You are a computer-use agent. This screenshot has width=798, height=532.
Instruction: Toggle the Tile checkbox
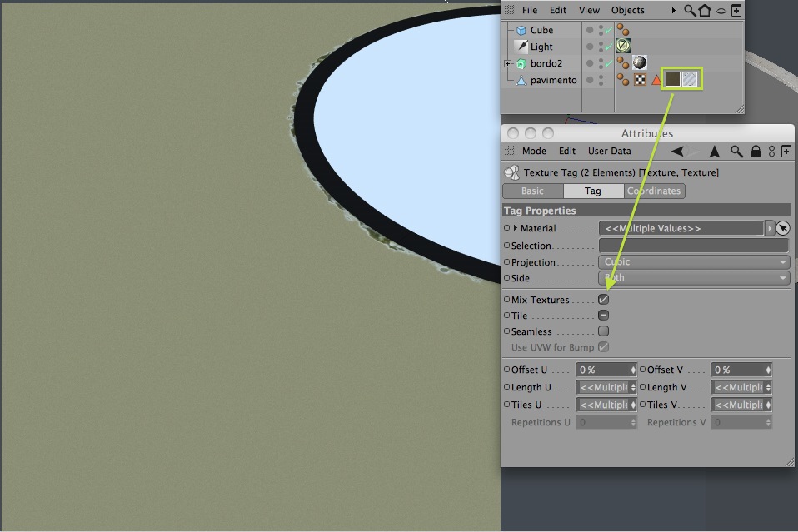pyautogui.click(x=604, y=316)
